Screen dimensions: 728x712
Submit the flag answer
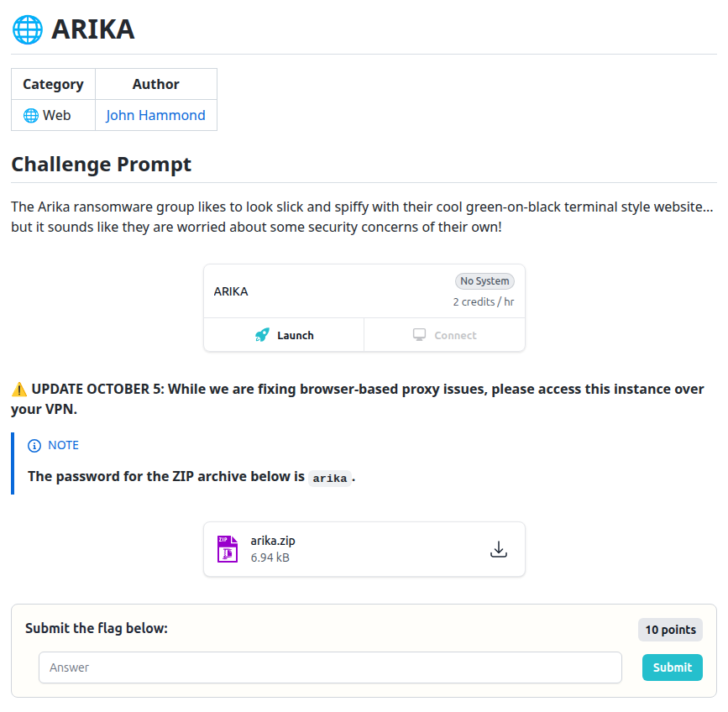(x=672, y=667)
